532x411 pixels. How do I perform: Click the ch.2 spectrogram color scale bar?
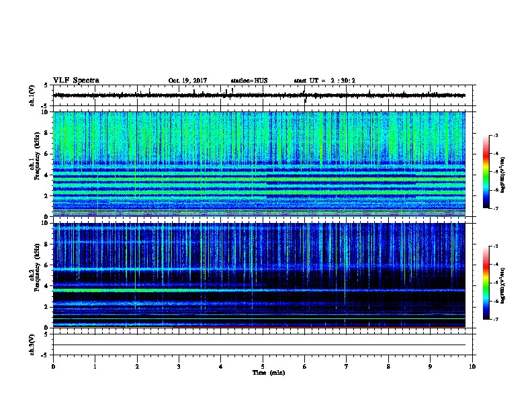coord(486,283)
